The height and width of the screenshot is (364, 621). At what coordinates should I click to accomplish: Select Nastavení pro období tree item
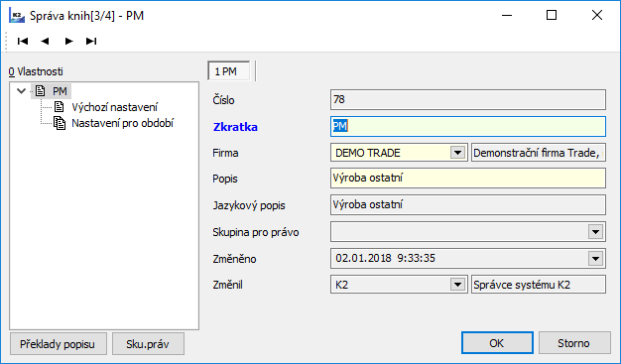pyautogui.click(x=122, y=123)
